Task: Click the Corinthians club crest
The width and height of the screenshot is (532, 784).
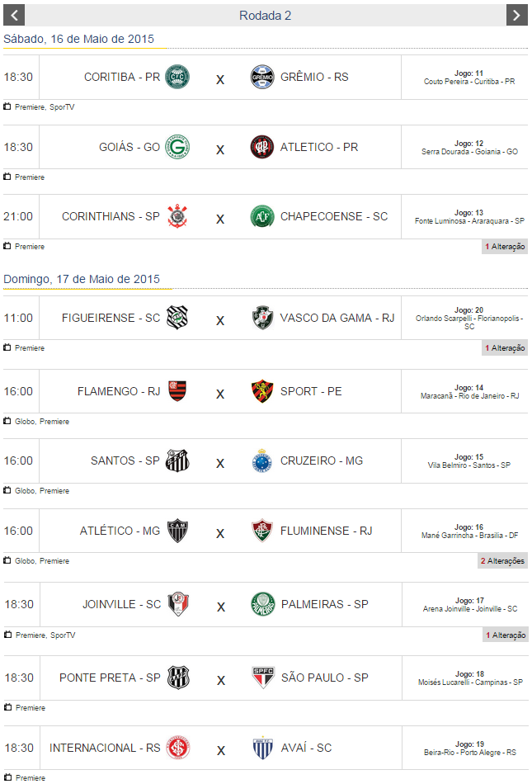Action: coord(177,216)
